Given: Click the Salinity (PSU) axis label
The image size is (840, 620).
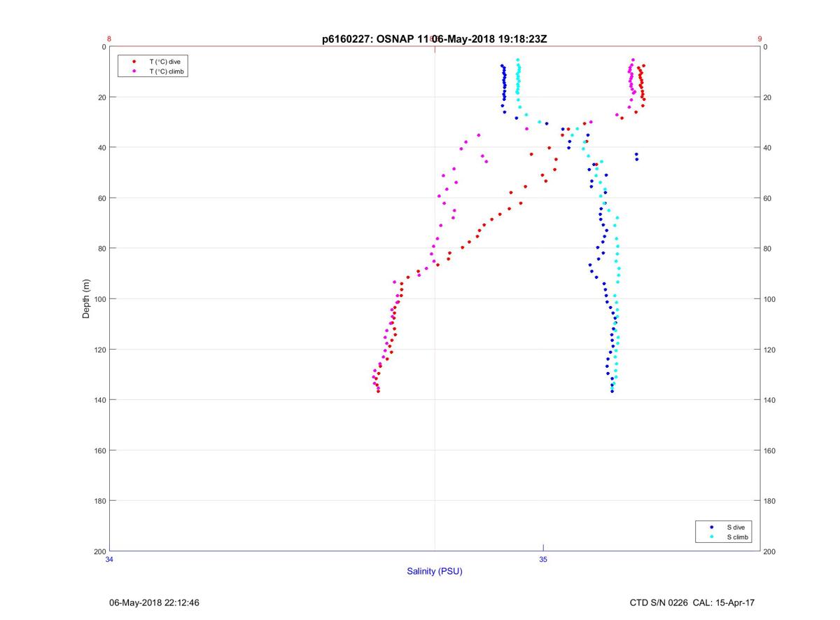Looking at the screenshot, I should click(x=435, y=571).
